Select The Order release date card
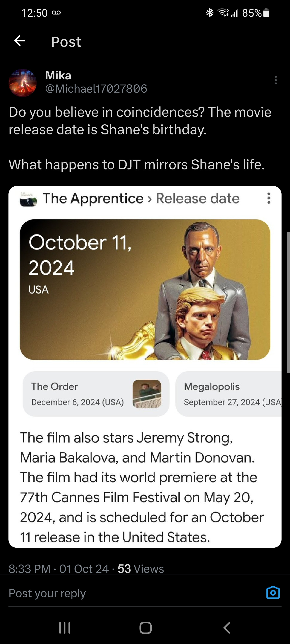Screen dimensions: 290x644 96,394
